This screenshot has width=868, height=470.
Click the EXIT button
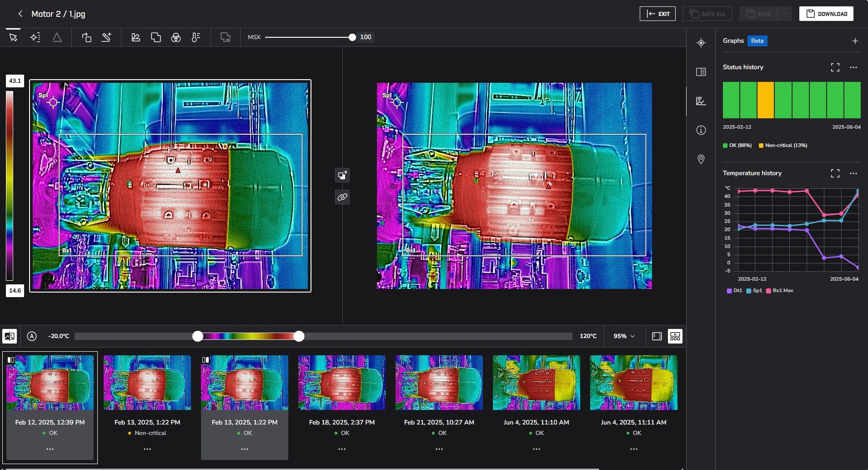click(657, 14)
